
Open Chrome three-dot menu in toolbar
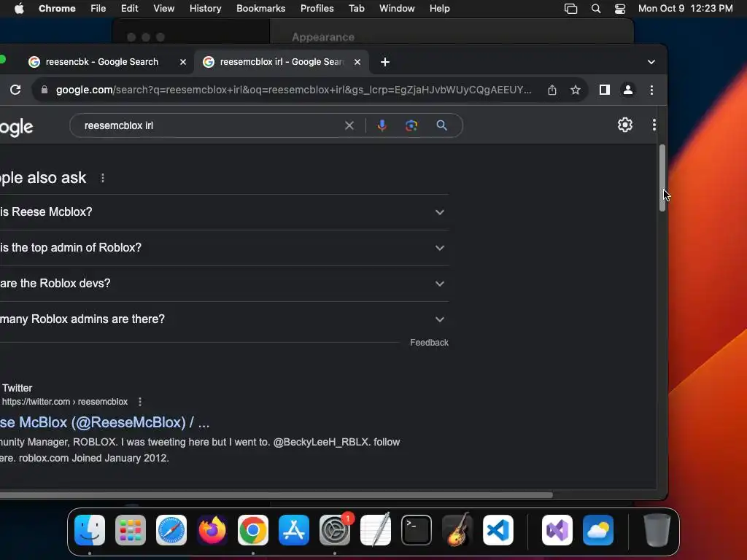pyautogui.click(x=651, y=90)
